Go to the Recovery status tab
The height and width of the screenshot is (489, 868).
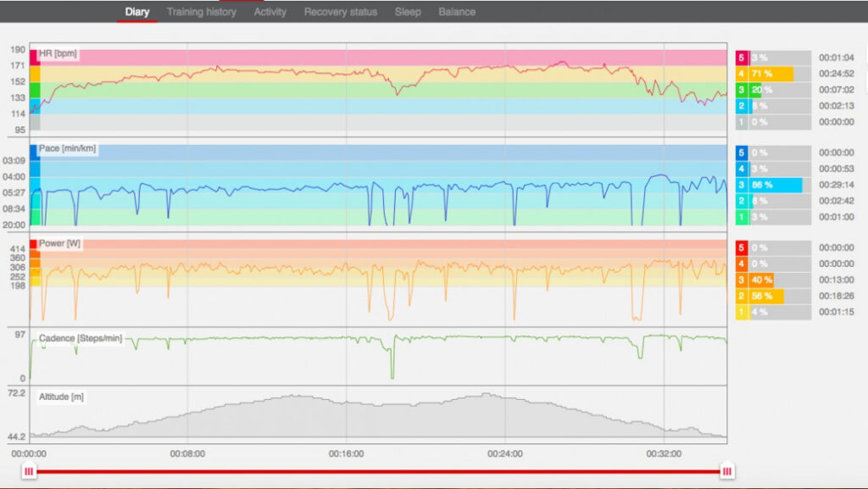(341, 12)
